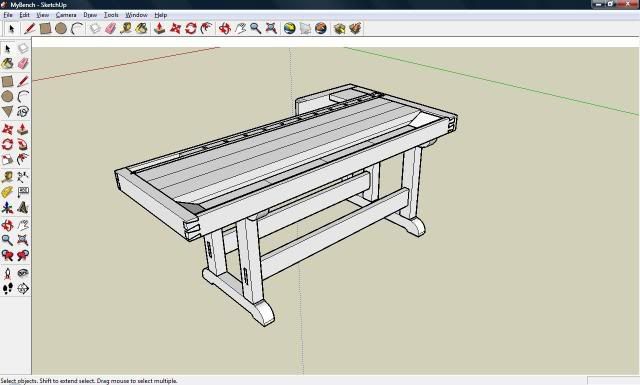
Task: Click the Google Earth Get Current View icon
Action: tap(289, 29)
